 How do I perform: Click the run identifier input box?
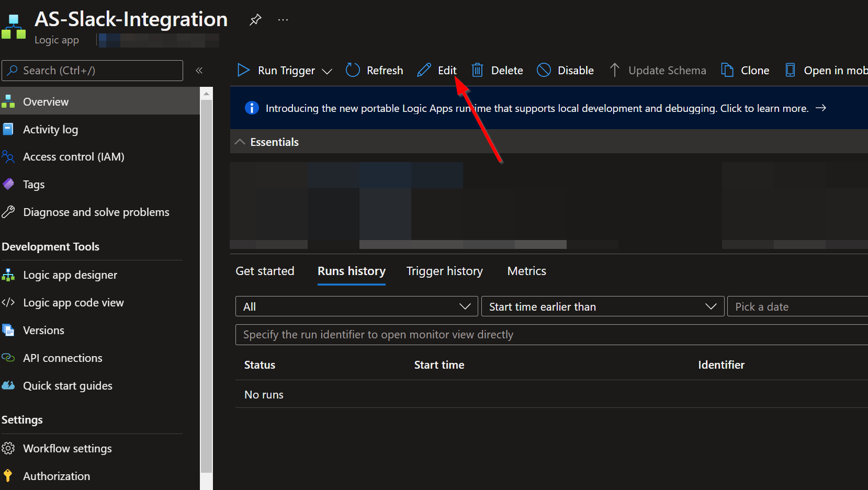(x=551, y=335)
